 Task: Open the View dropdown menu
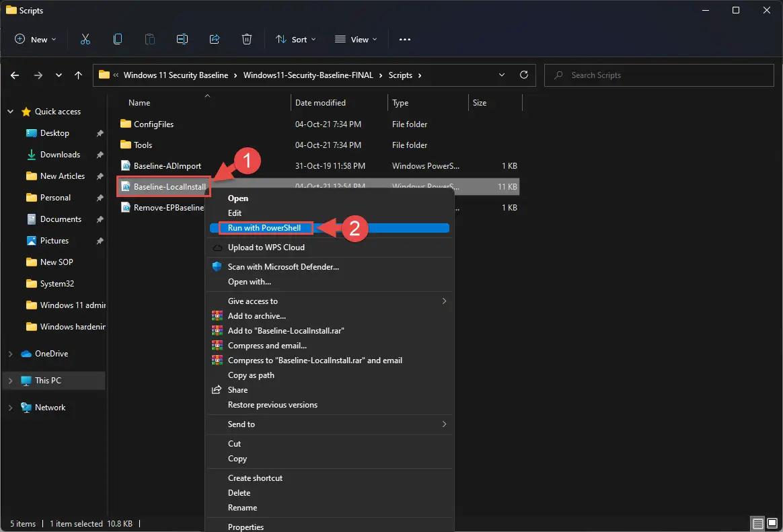[356, 40]
